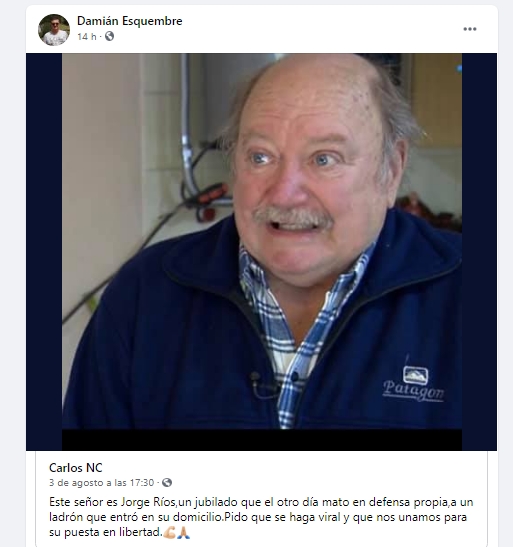Click the caption line starting 'Este señor es'
513x547 pixels.
[x=261, y=502]
